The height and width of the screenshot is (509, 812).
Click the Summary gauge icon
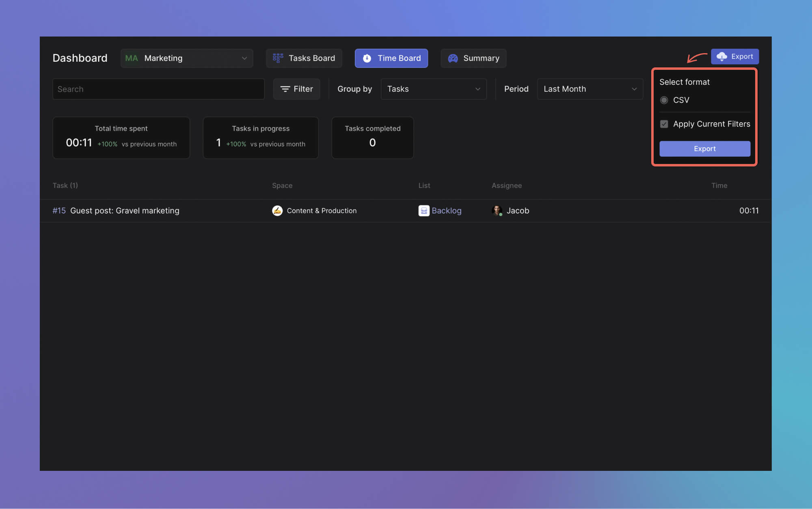[453, 58]
